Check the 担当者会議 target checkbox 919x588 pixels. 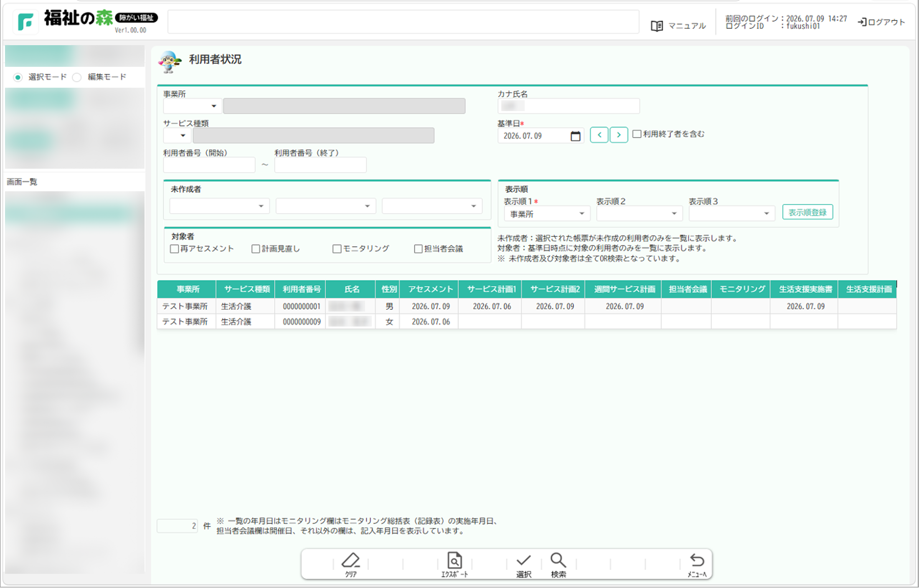click(418, 249)
